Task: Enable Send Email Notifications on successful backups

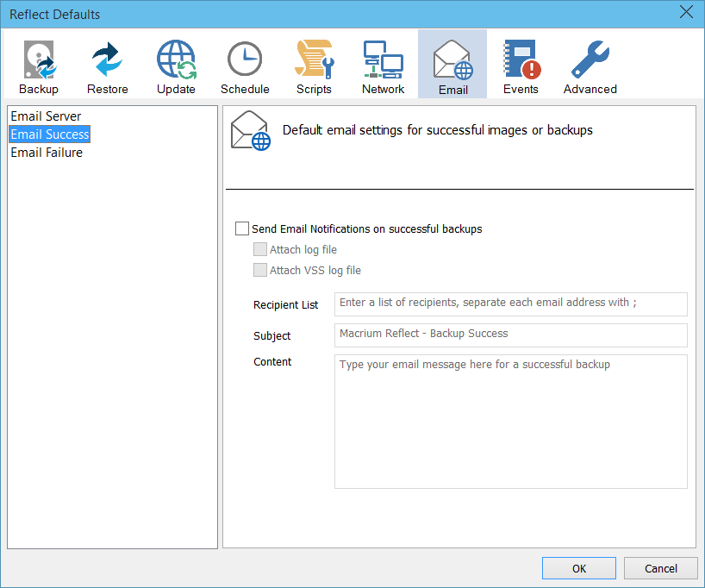Action: pos(242,228)
